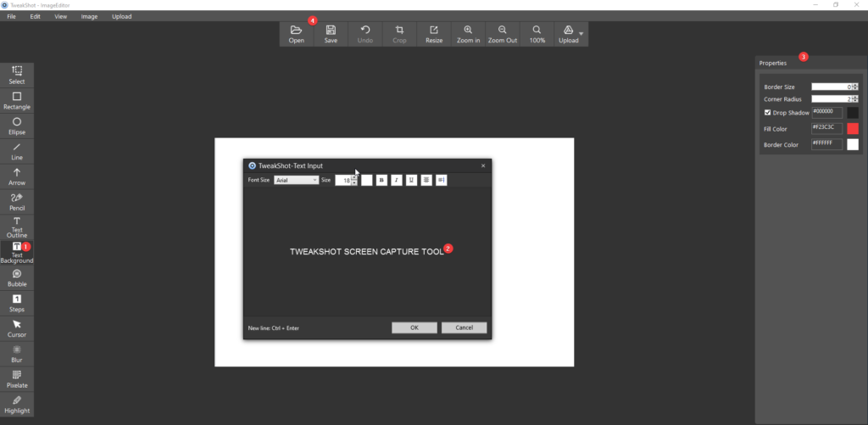Viewport: 868px width, 425px height.
Task: Decrease Corner Radius with down arrow
Action: click(x=855, y=101)
